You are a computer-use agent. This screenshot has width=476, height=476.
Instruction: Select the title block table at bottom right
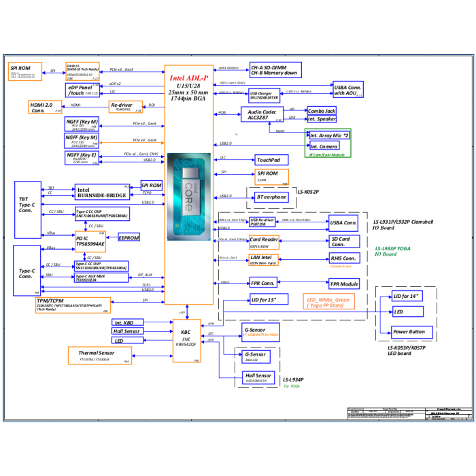[x=409, y=413]
